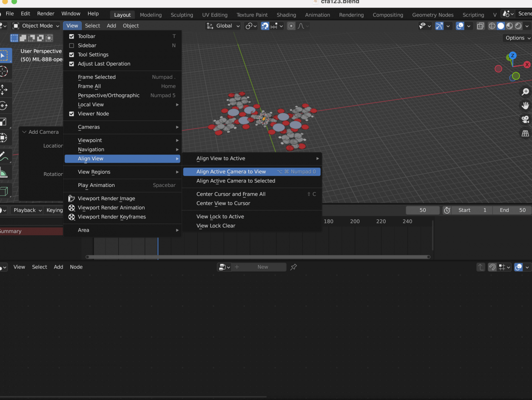Pin the node tree with the pin icon
532x400 pixels.
pos(293,267)
